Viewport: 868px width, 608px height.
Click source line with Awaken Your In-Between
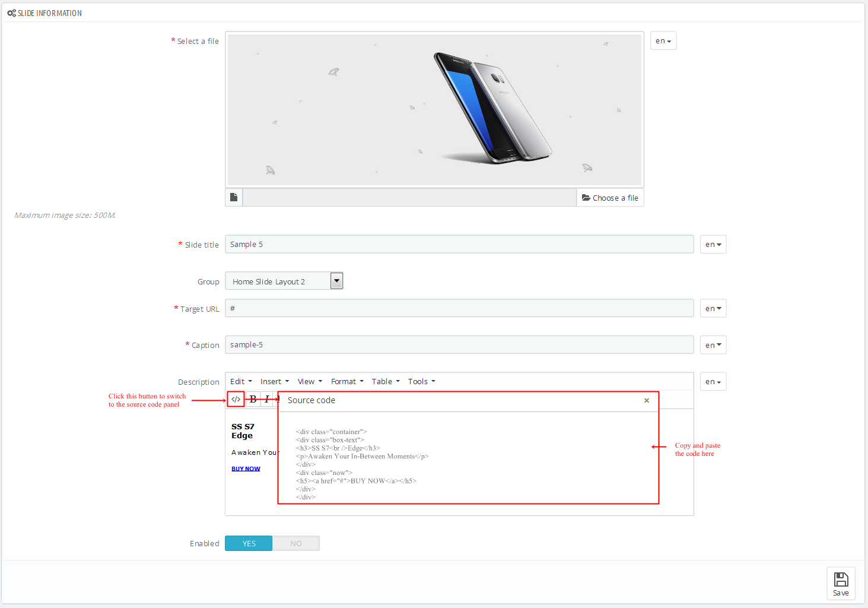click(362, 457)
